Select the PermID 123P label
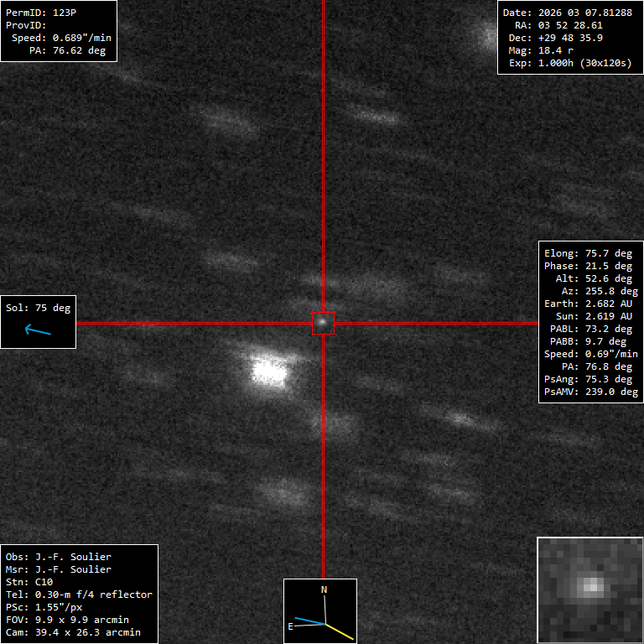Screen dimensions: 644x644 coord(40,13)
